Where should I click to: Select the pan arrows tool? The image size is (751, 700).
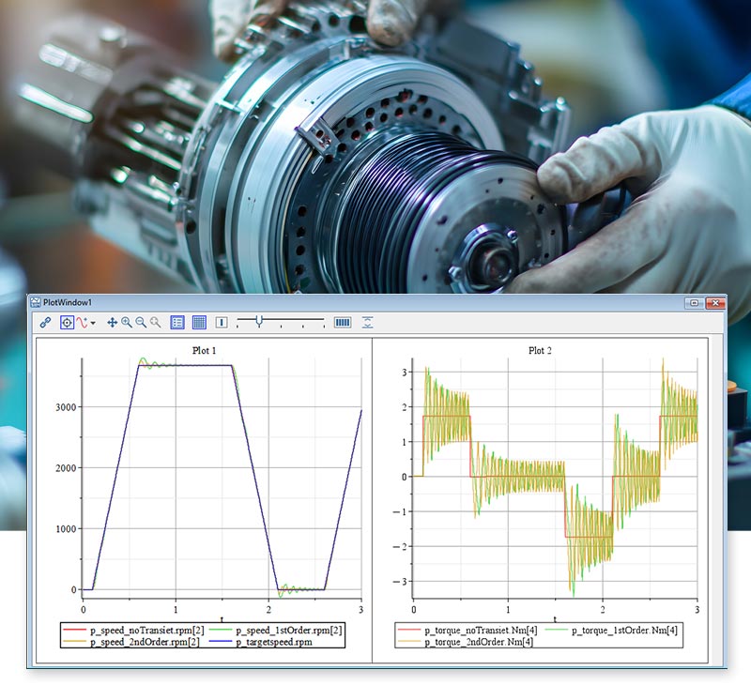112,322
